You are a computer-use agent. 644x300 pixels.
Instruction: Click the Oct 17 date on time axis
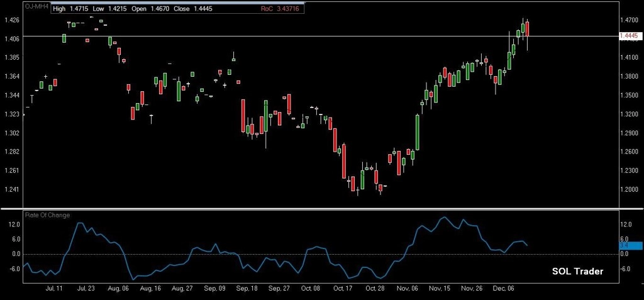(343, 288)
